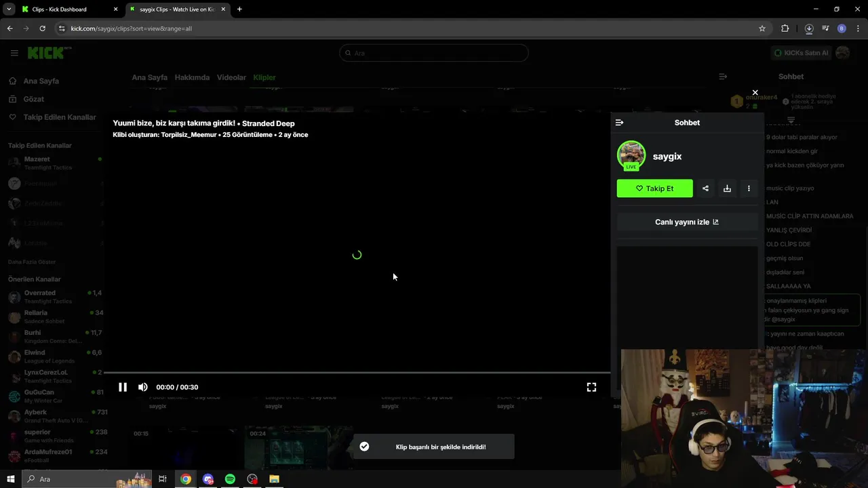
Task: Close the clip viewer with the X
Action: point(755,93)
